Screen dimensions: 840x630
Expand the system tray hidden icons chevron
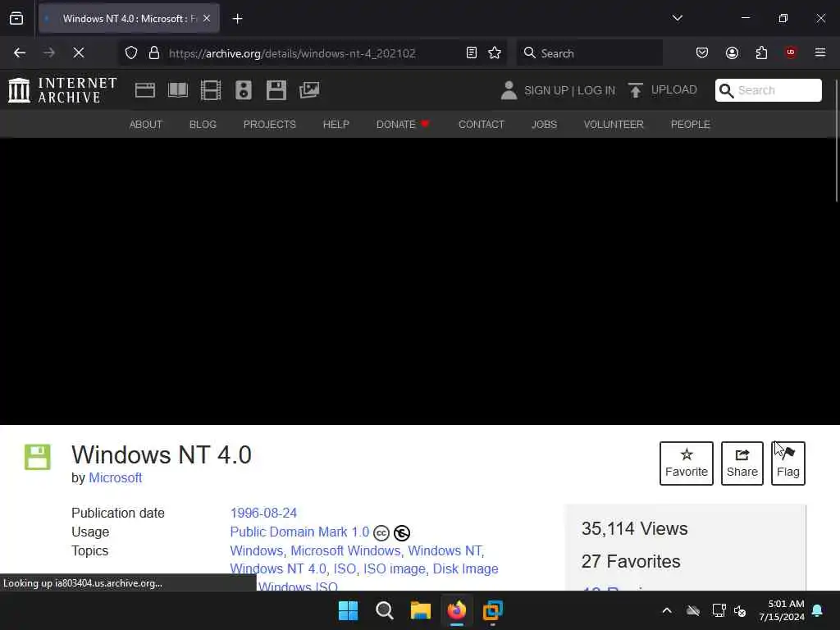[x=667, y=610]
